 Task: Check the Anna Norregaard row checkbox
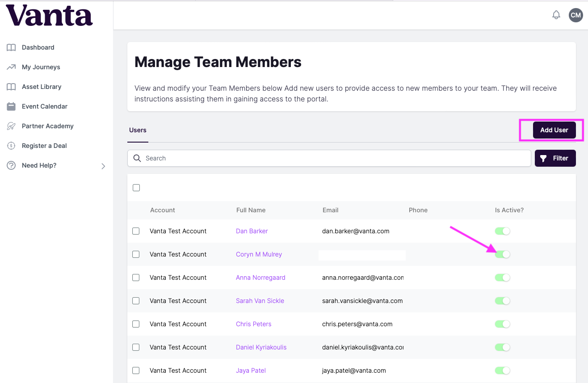[136, 278]
